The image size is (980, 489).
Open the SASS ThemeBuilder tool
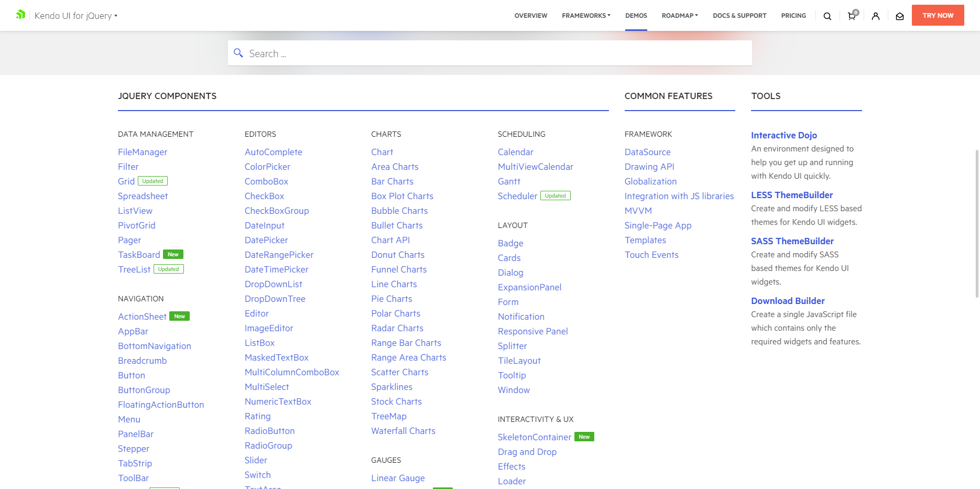[792, 241]
